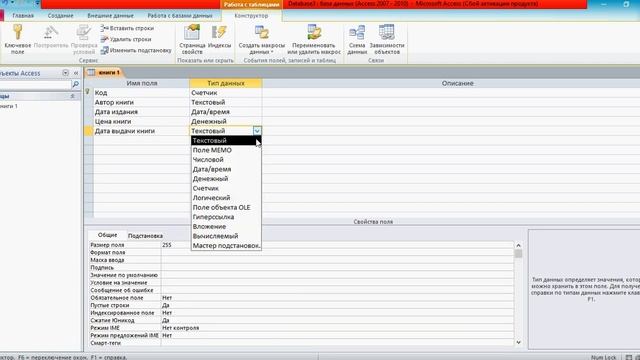The height and width of the screenshot is (360, 640).
Task: Select the Дата выдачи книги field name
Action: coord(141,131)
